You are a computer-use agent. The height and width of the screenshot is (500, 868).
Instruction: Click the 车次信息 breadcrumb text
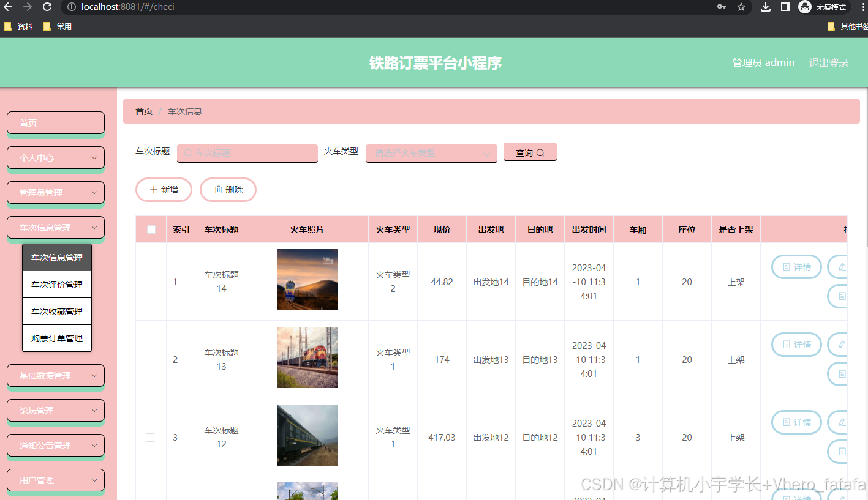(x=185, y=111)
